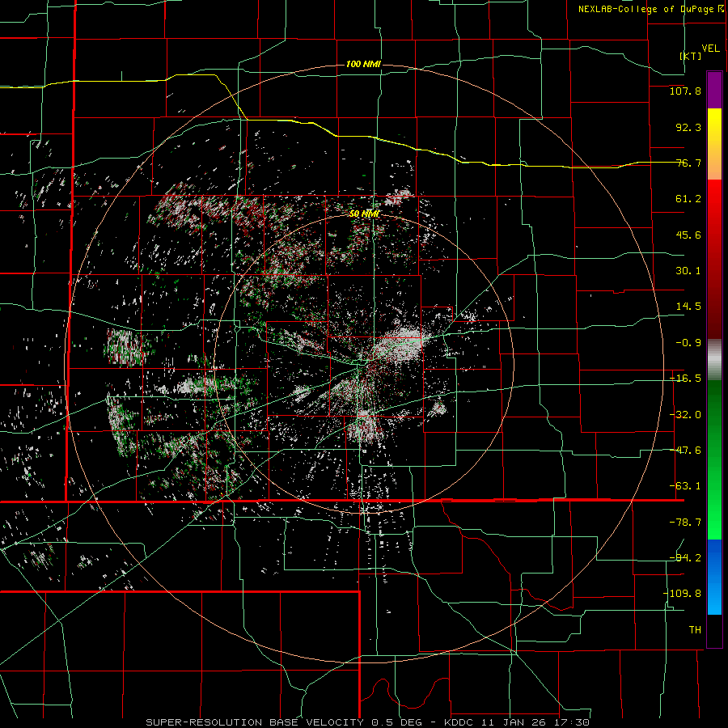Click the -63.1 value on velocity scale
The height and width of the screenshot is (728, 728).
[x=685, y=486]
